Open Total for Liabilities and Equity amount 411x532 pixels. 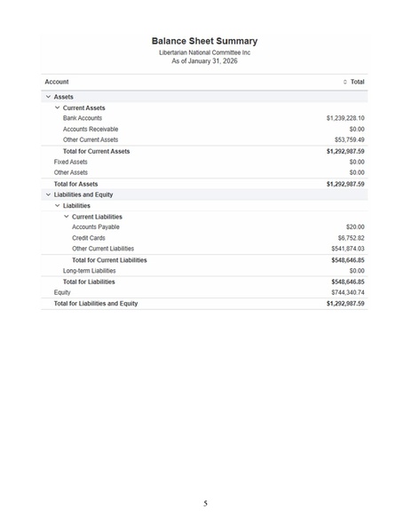coord(345,304)
